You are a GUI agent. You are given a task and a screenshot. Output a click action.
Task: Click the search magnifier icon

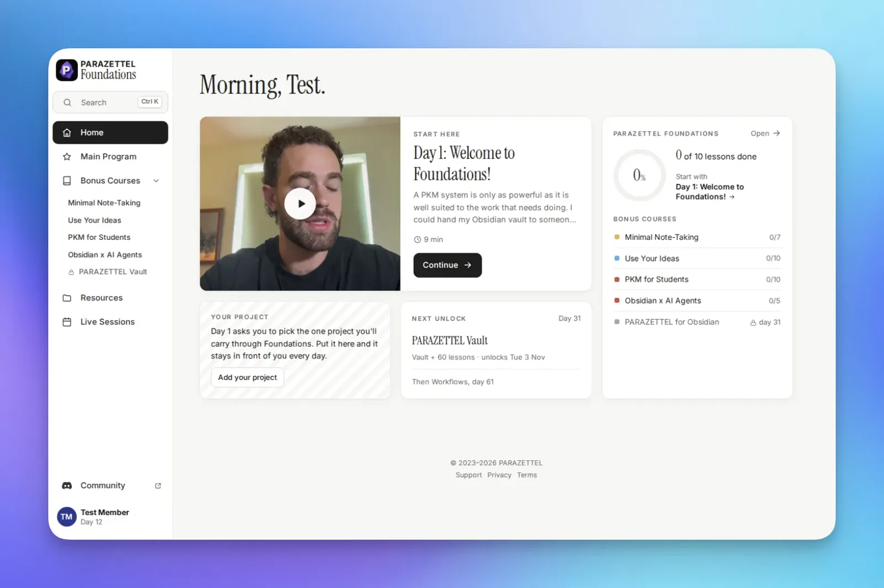[x=67, y=102]
